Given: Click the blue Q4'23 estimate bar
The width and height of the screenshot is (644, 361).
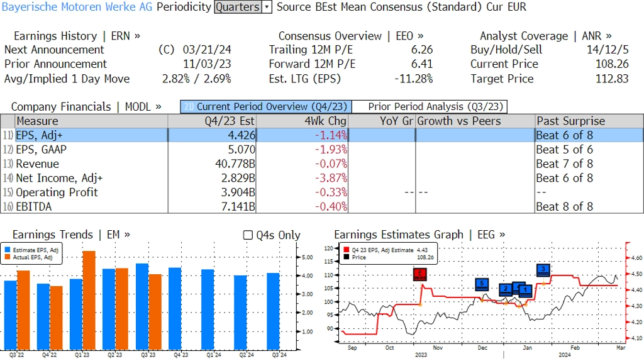Looking at the screenshot, I should pos(175,308).
